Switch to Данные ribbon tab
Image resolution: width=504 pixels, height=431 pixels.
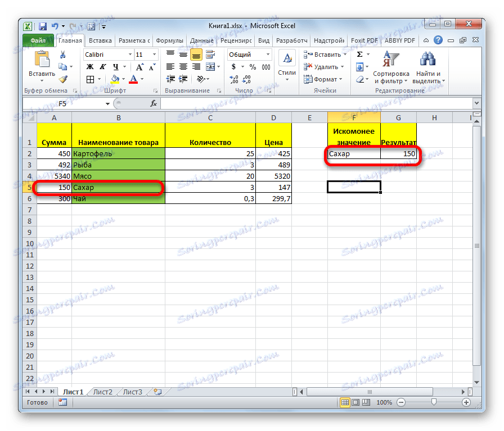tap(201, 40)
